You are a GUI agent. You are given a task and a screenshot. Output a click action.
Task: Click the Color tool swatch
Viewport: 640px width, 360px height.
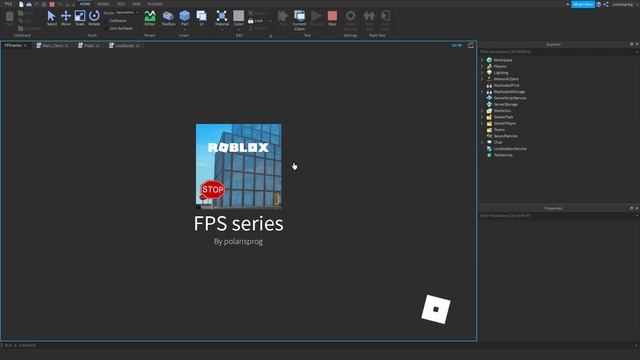pos(239,16)
